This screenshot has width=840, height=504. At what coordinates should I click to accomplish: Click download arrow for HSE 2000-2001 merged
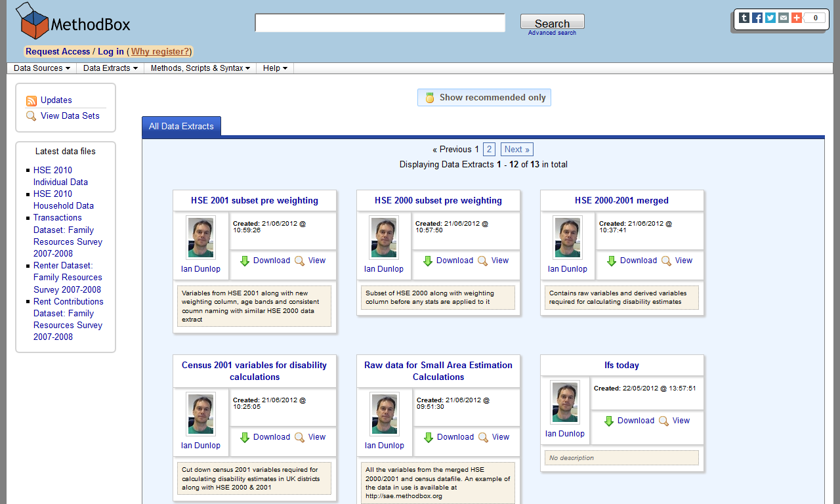(x=612, y=261)
